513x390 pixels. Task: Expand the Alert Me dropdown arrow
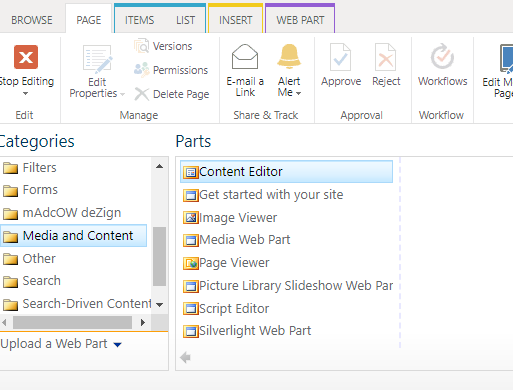298,93
